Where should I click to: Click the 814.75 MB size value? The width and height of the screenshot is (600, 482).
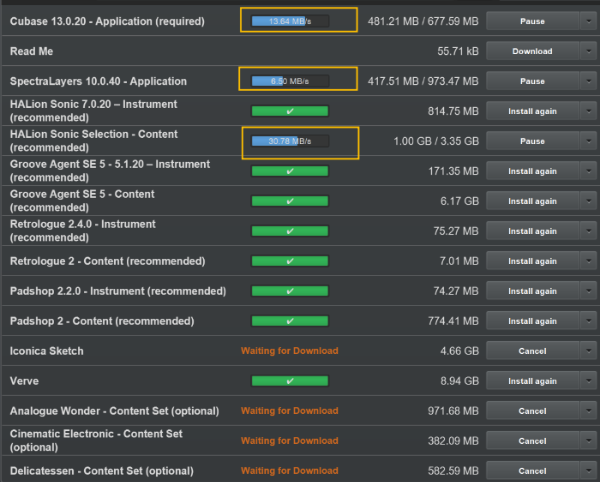[453, 111]
